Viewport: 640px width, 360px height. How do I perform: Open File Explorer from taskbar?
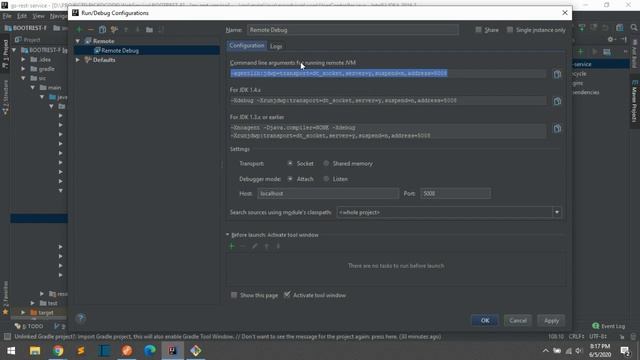coord(35,351)
